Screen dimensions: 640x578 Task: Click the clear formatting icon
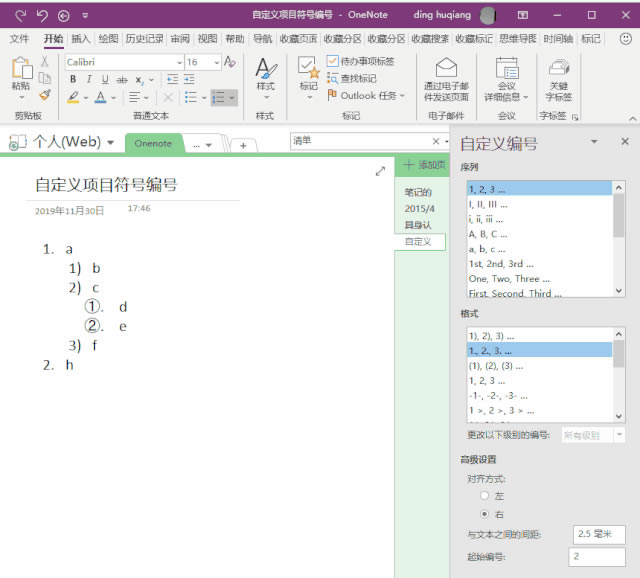click(229, 62)
